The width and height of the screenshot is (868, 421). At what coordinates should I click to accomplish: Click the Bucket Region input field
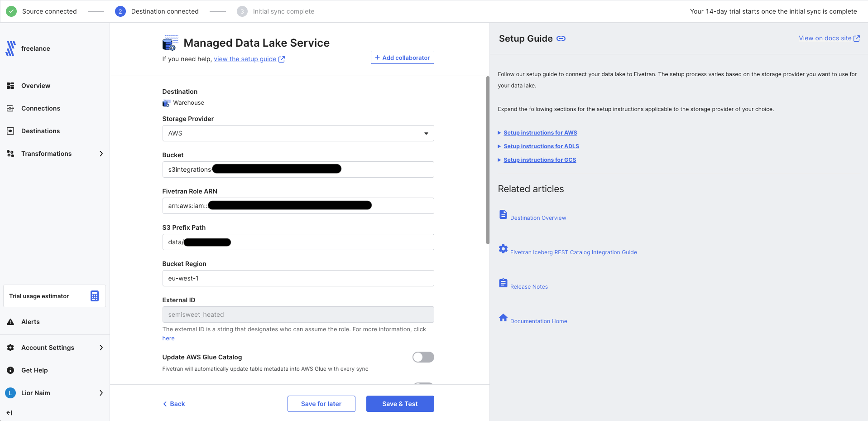298,278
